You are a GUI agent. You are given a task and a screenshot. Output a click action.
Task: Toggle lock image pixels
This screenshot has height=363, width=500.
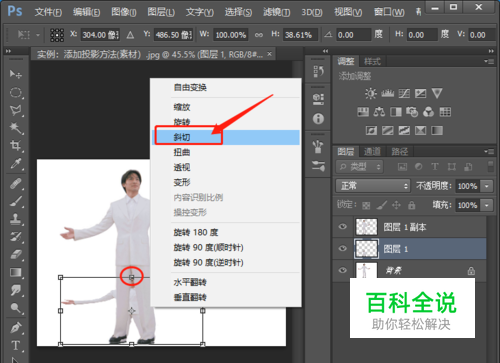point(382,205)
